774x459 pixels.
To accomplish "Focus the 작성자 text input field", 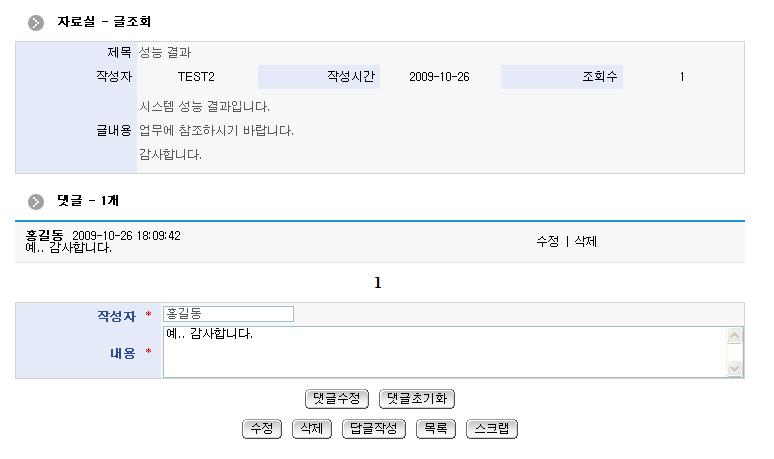I will (x=228, y=314).
